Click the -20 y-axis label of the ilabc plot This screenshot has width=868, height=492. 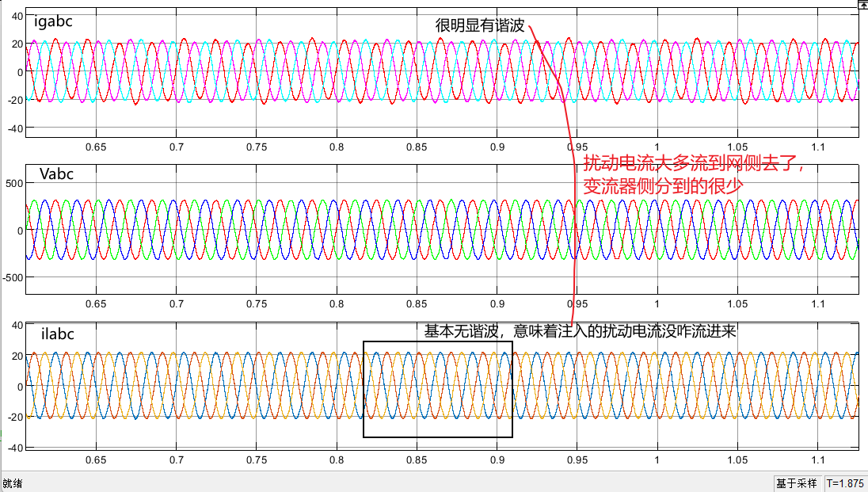pos(16,418)
